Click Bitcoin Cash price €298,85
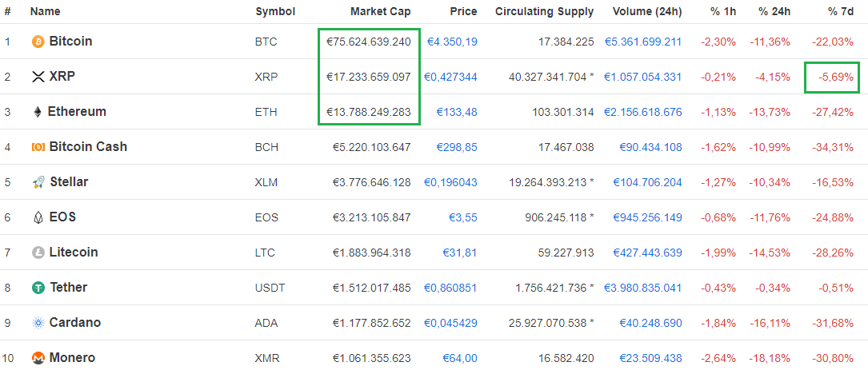 click(x=457, y=147)
